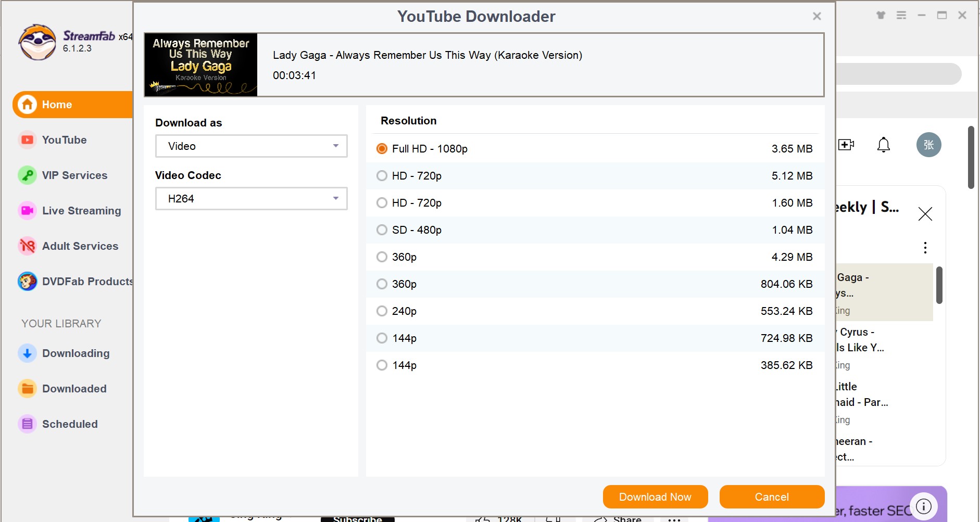980x522 pixels.
Task: Click the YOUR LIBRARY heading
Action: (x=61, y=324)
